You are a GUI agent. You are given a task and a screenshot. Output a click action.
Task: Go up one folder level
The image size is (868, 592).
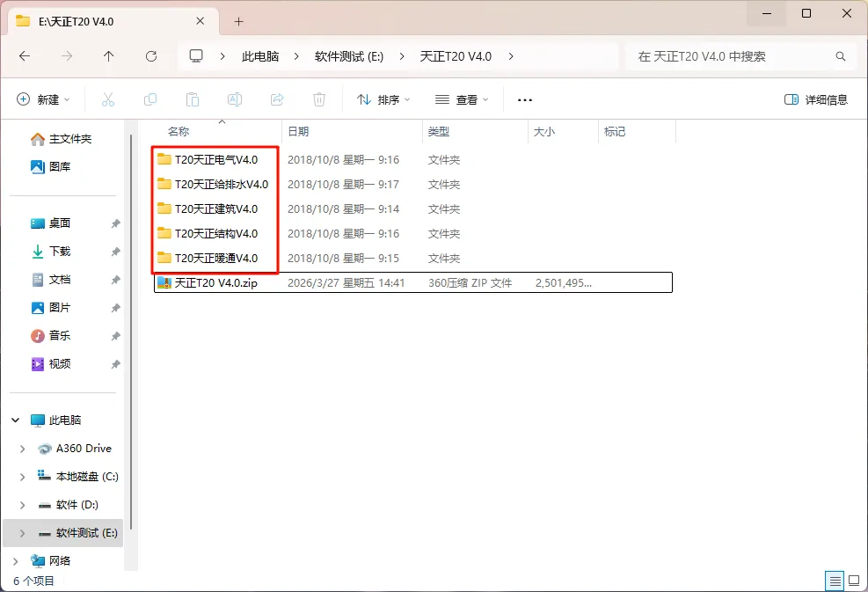[x=108, y=56]
